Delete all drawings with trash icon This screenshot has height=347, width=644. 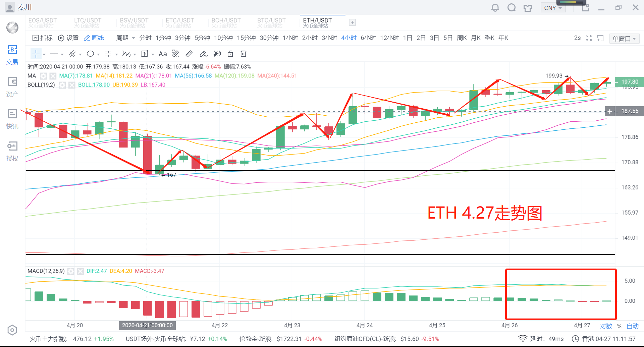(x=244, y=54)
